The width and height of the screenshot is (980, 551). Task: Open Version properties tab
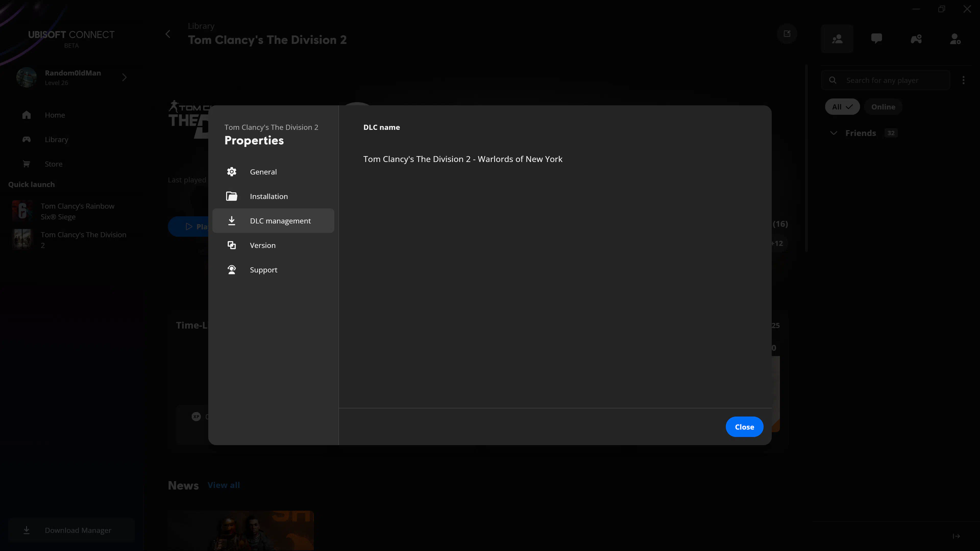coord(273,245)
